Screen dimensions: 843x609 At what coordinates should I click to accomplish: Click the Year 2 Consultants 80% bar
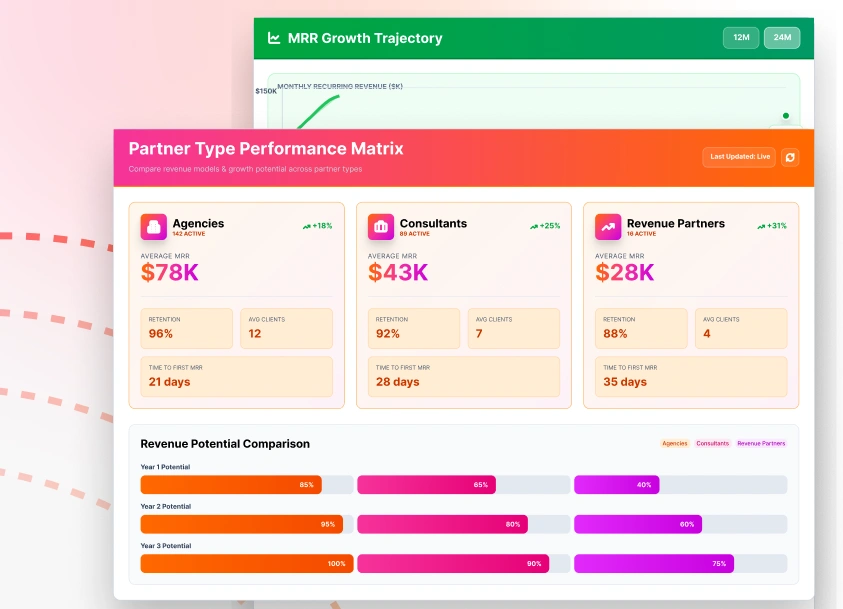point(442,524)
